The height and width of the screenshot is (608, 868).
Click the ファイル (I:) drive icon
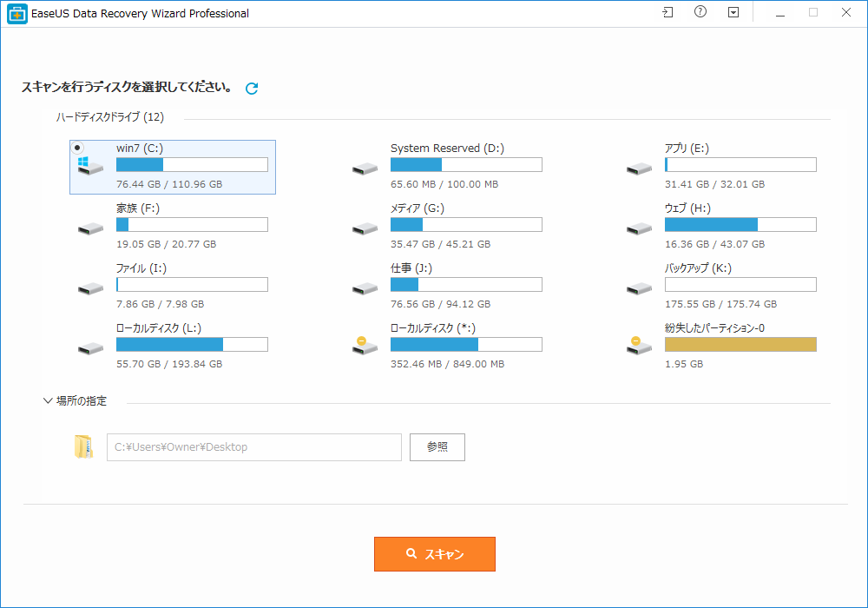(90, 288)
